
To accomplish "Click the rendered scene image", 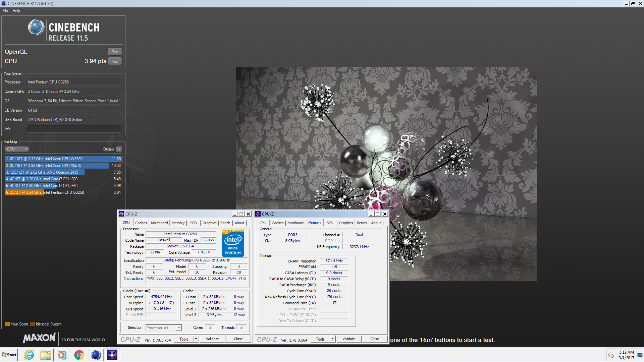I will [x=386, y=174].
